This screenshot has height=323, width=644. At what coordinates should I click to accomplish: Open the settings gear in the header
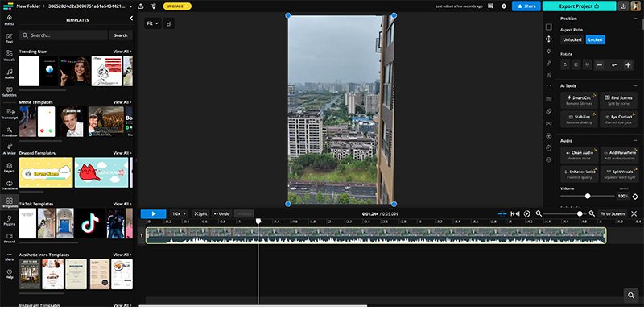click(504, 6)
